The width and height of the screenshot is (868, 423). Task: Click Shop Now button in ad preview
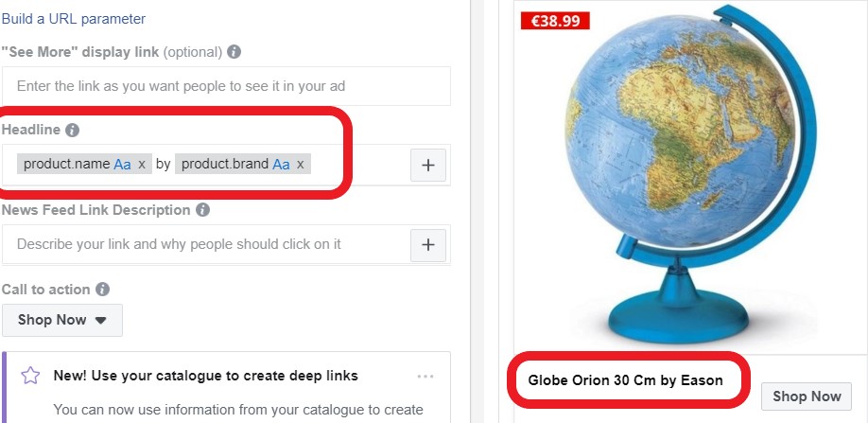pyautogui.click(x=807, y=397)
